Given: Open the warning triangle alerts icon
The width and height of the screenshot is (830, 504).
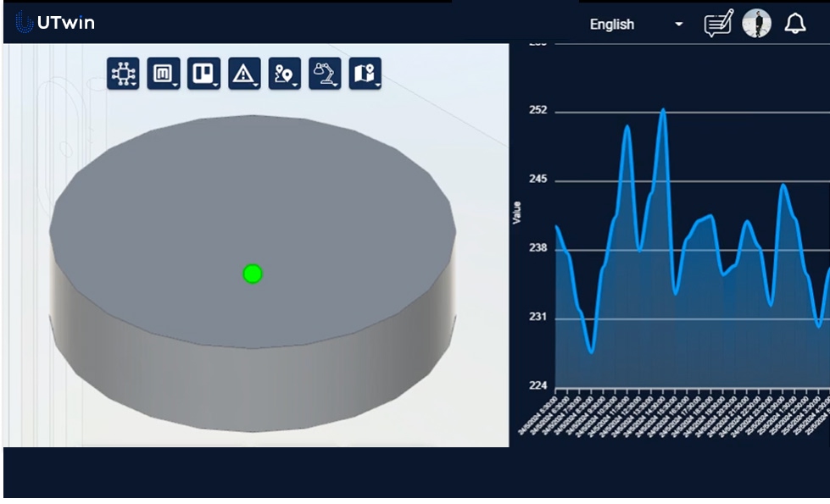Looking at the screenshot, I should pos(244,74).
